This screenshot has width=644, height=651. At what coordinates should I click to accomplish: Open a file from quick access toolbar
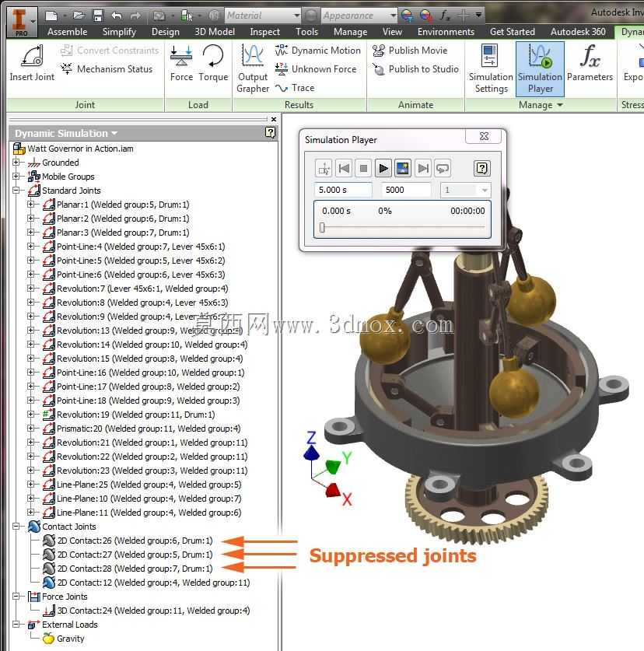tap(79, 16)
